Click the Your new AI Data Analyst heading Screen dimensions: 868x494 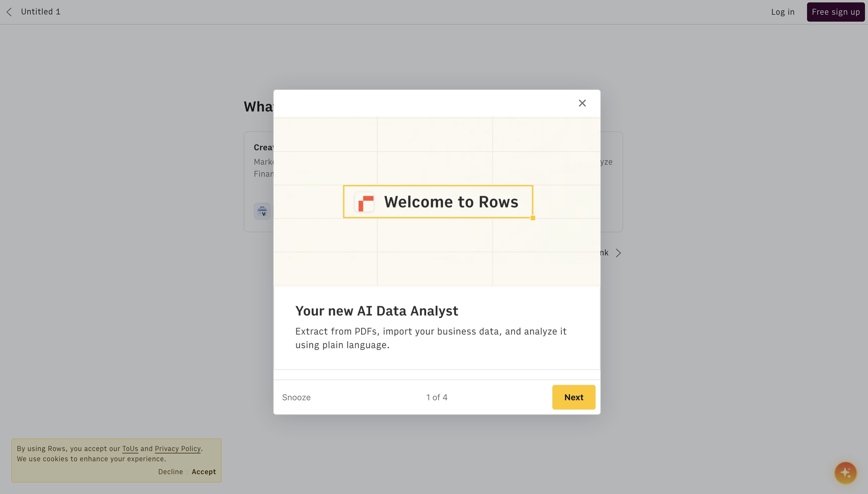pos(376,311)
